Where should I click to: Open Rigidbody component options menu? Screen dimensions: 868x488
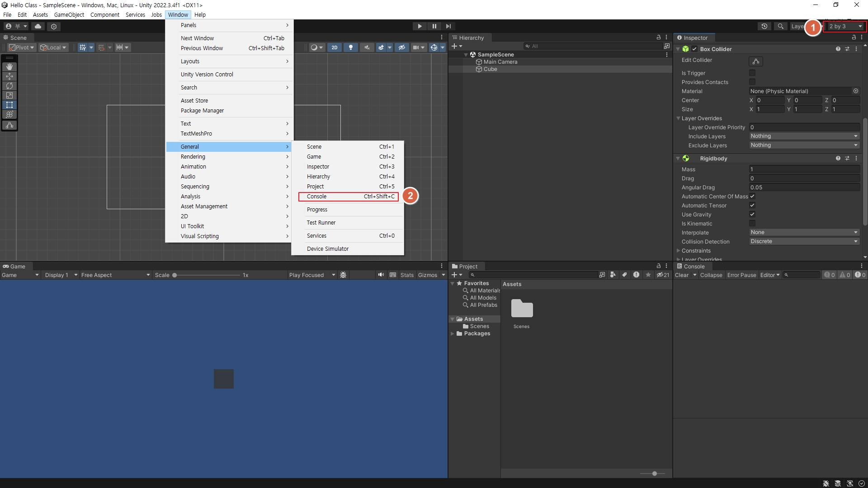[x=856, y=158]
